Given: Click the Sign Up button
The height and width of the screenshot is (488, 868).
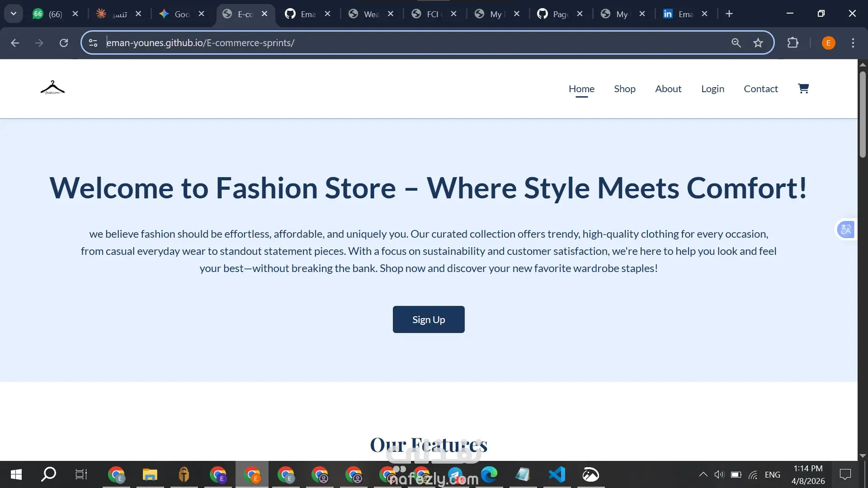Looking at the screenshot, I should [429, 319].
